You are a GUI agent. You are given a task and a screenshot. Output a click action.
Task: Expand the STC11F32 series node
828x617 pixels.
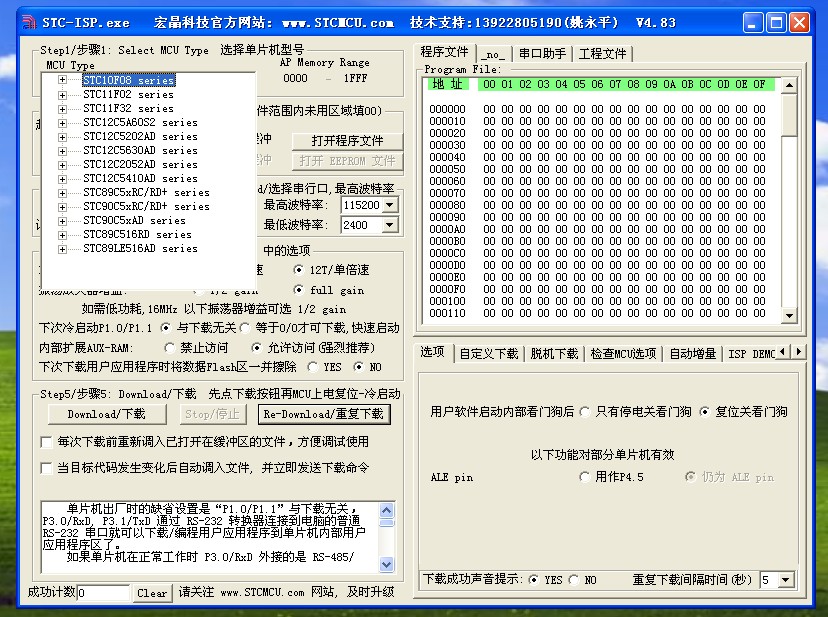click(x=62, y=109)
